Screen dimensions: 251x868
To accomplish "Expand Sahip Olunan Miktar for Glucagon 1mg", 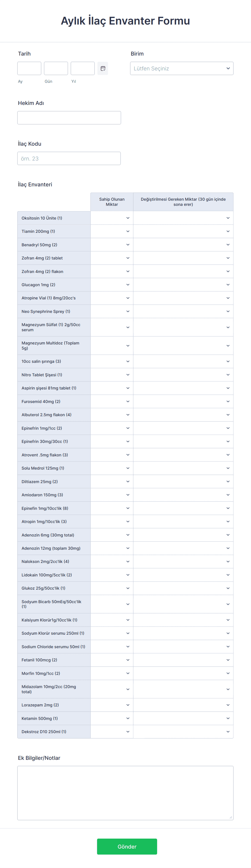I will click(x=112, y=285).
